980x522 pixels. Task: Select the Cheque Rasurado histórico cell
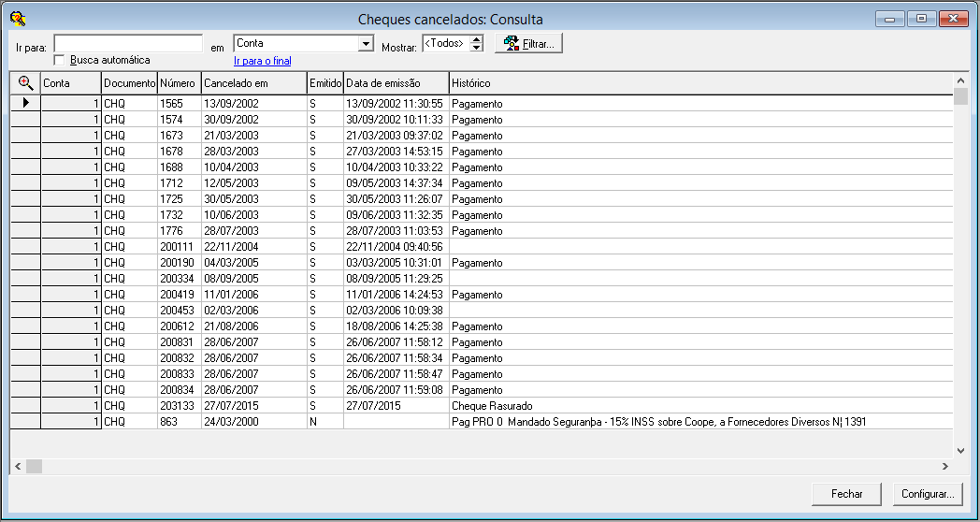pos(492,406)
